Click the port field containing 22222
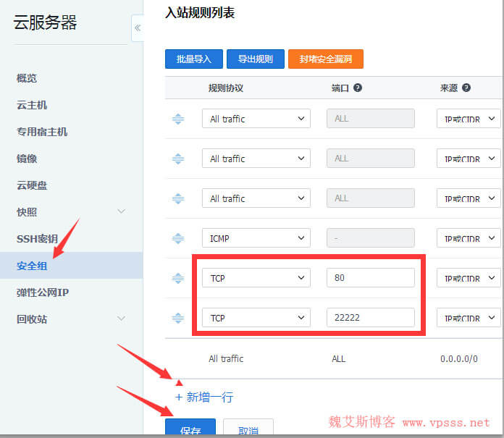The height and width of the screenshot is (438, 504). coord(370,318)
